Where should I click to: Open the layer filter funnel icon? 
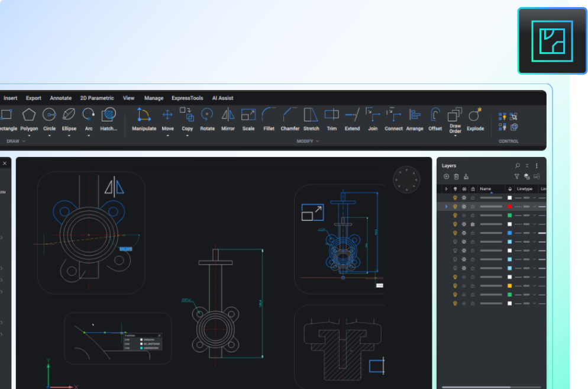click(517, 176)
